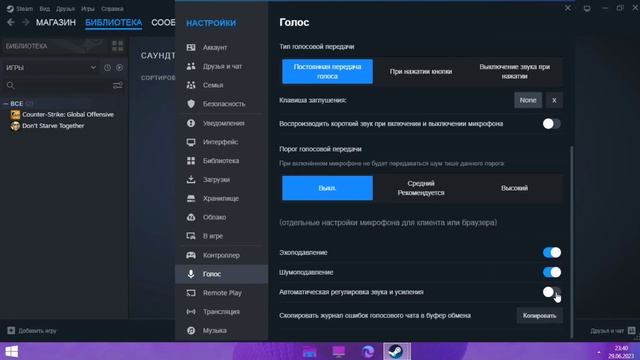Open the library advanced filters icon

point(118,85)
